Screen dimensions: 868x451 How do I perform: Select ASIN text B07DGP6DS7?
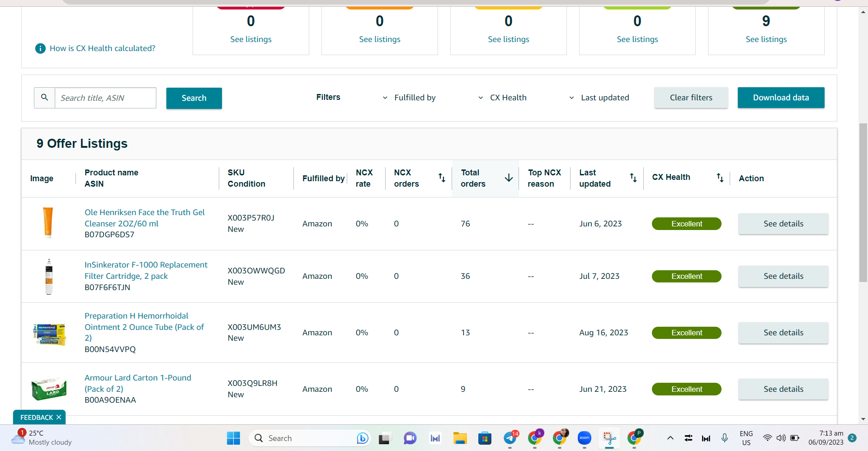[x=109, y=235]
